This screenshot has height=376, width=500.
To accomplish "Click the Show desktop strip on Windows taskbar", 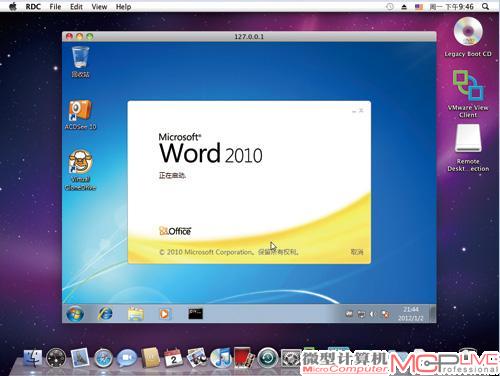I will click(433, 314).
